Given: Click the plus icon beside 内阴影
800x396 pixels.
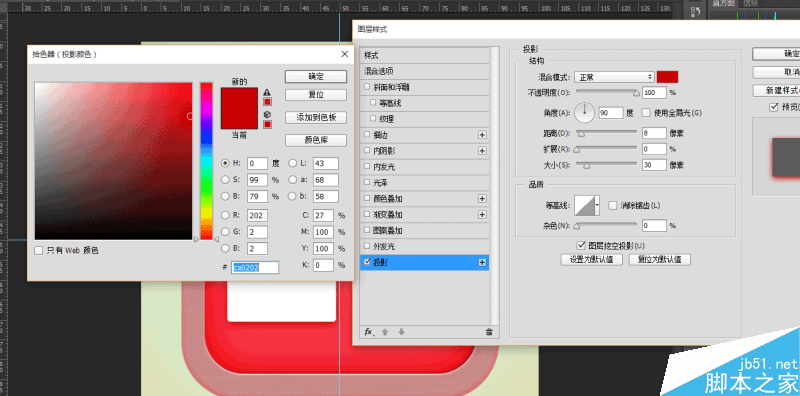Looking at the screenshot, I should pyautogui.click(x=482, y=151).
